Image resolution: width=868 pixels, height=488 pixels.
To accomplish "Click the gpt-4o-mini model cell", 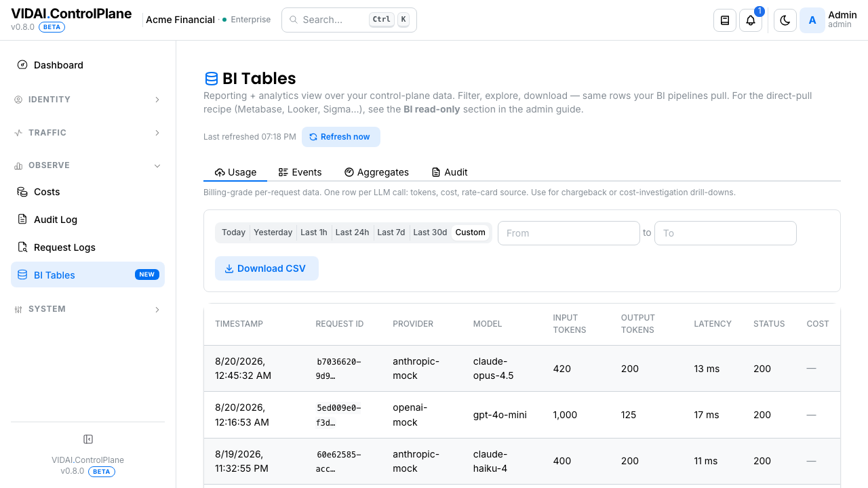I will 500,415.
